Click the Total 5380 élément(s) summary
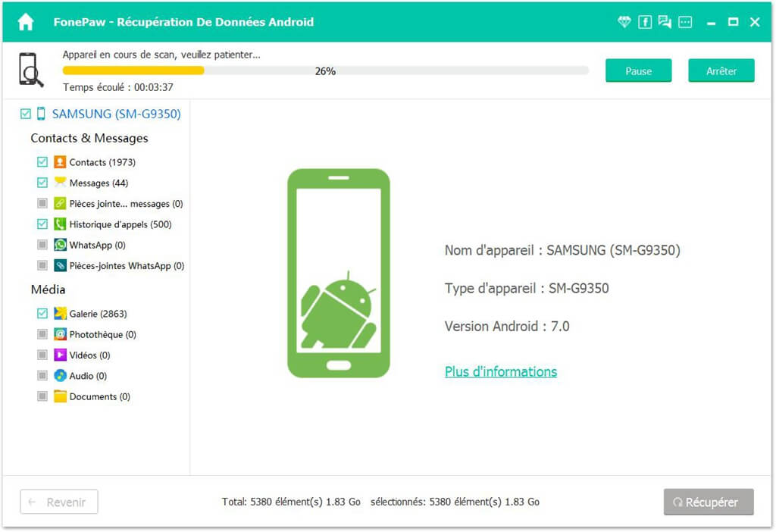The height and width of the screenshot is (532, 776). (x=291, y=502)
